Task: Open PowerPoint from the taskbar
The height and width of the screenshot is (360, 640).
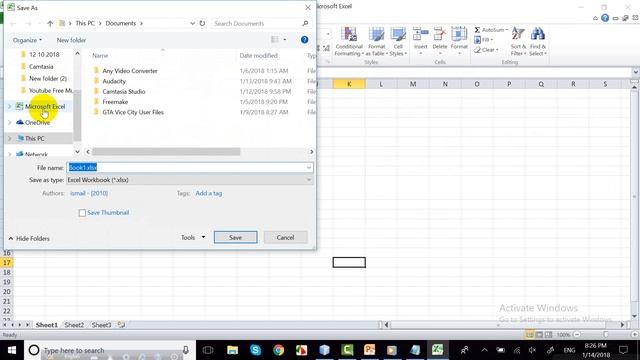Action: click(369, 350)
